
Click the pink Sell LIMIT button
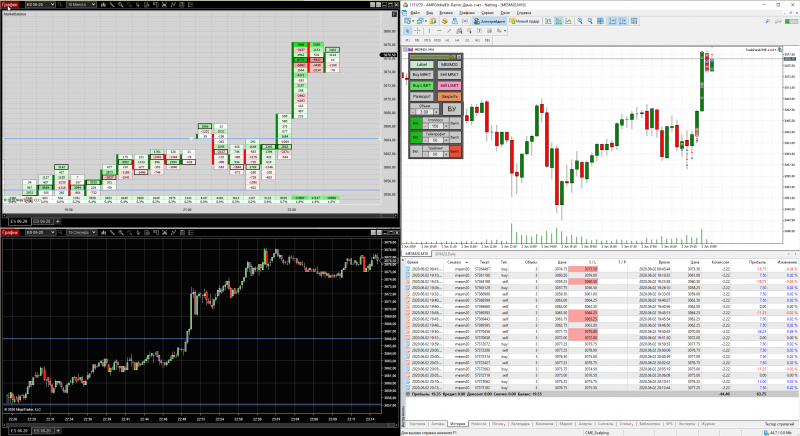click(x=449, y=86)
